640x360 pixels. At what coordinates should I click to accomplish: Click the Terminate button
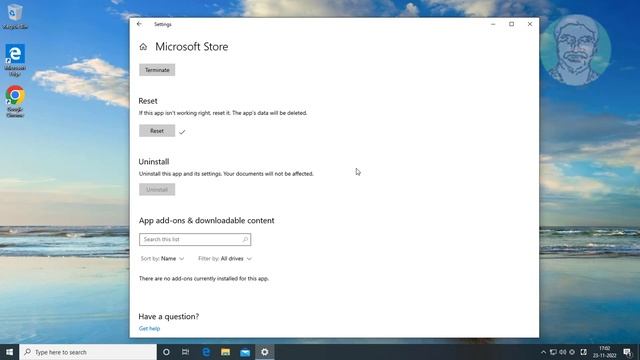coord(157,70)
